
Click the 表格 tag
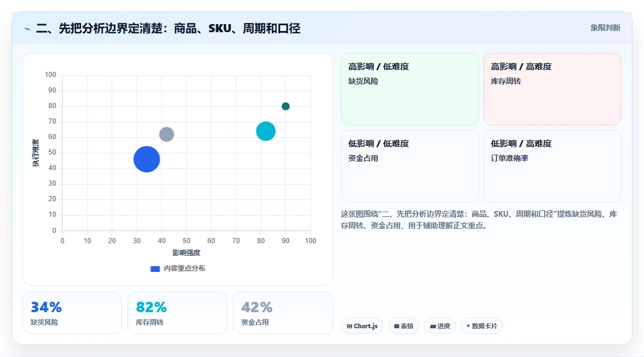[x=404, y=326]
